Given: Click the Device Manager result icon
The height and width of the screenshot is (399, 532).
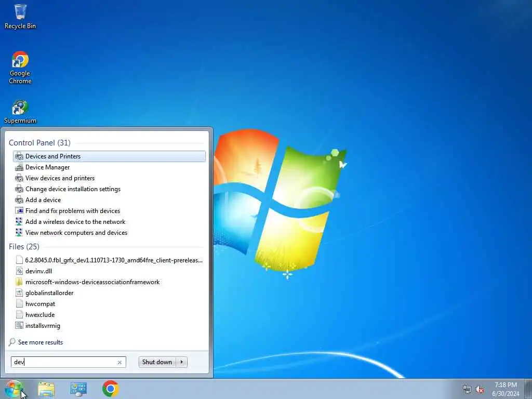Looking at the screenshot, I should [19, 167].
